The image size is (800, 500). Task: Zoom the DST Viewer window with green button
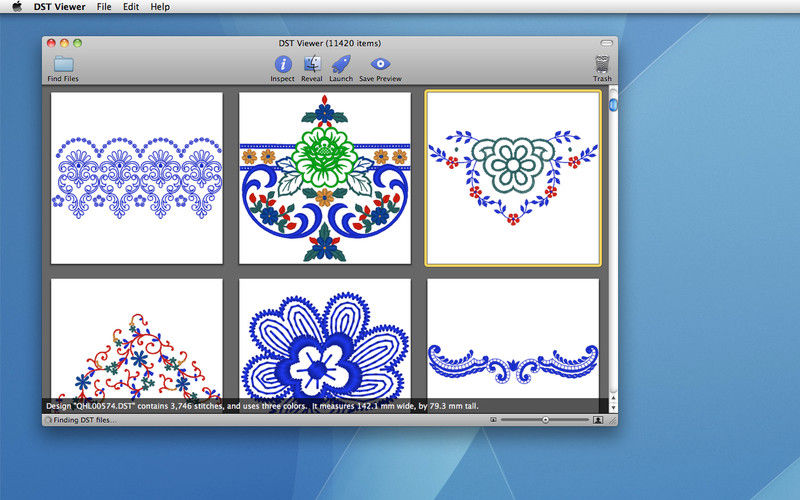point(78,43)
